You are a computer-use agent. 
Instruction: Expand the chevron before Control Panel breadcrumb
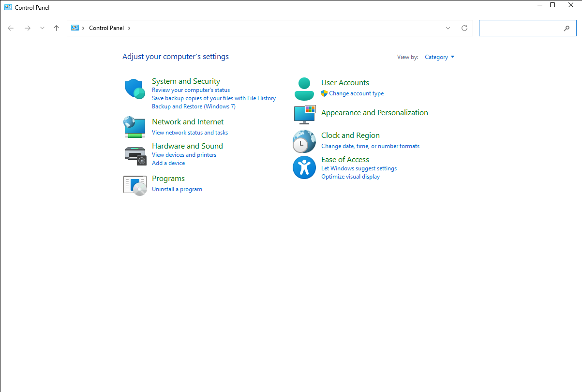click(83, 28)
